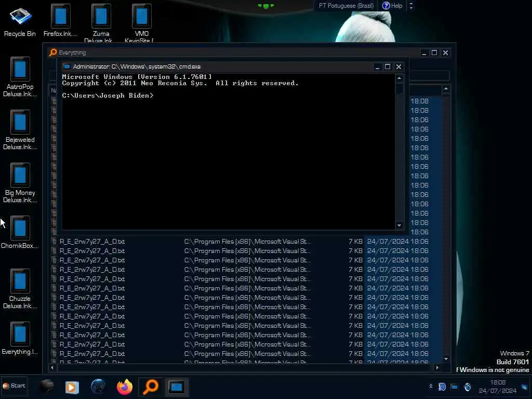
Task: Select the ChomikBox desktop icon
Action: tap(20, 232)
